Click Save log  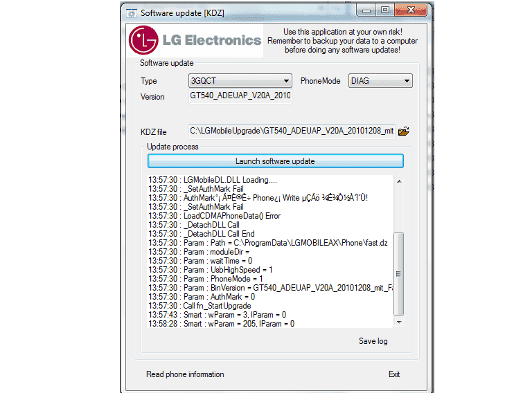coord(373,341)
